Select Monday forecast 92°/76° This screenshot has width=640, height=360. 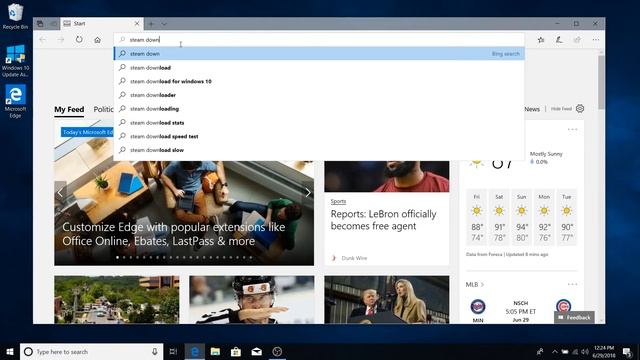(x=544, y=217)
